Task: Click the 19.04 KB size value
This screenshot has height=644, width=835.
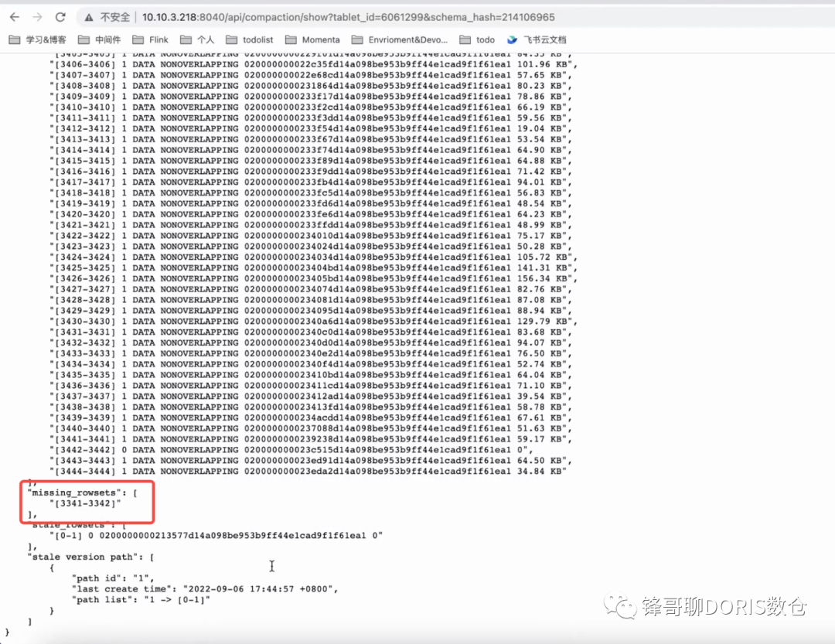Action: (x=539, y=129)
